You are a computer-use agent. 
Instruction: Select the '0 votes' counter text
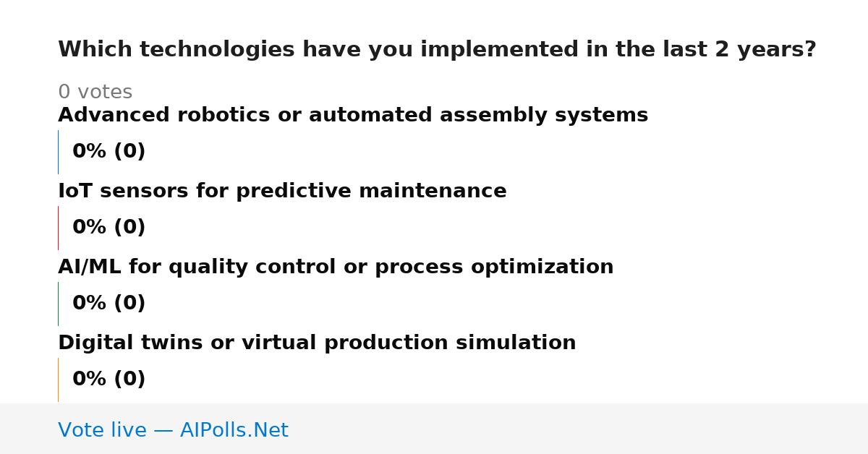[95, 93]
